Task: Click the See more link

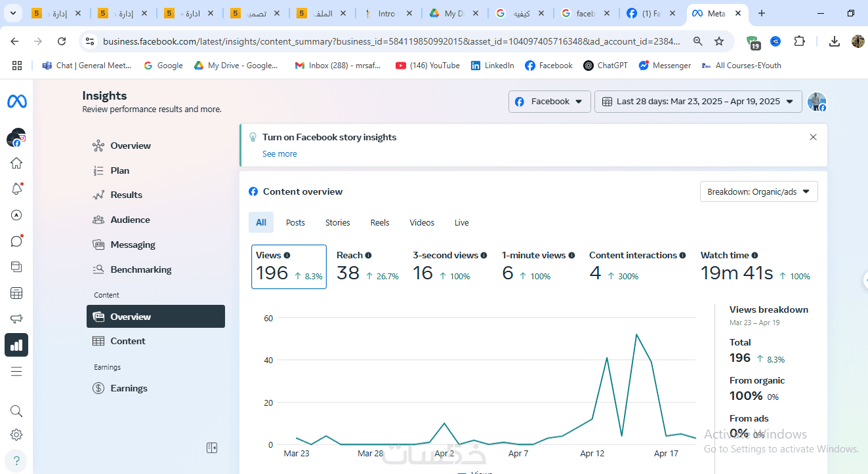Action: click(x=279, y=154)
